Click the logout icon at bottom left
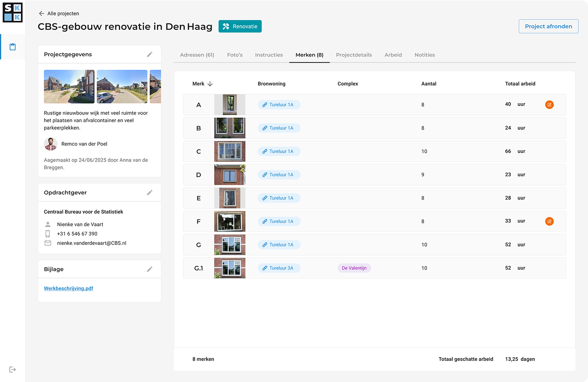 13,369
